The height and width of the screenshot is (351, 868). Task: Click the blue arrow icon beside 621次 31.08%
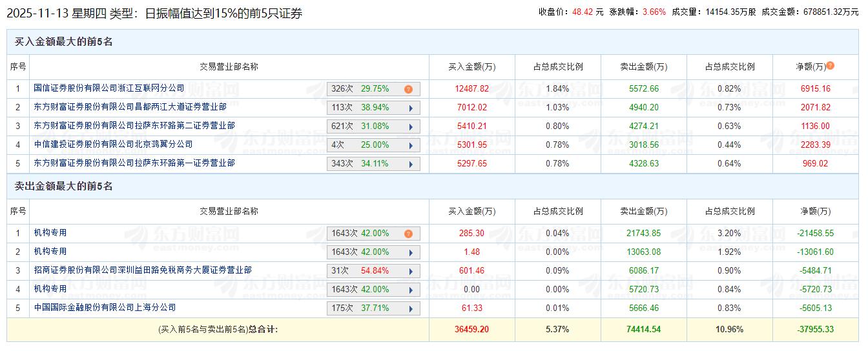coord(411,126)
